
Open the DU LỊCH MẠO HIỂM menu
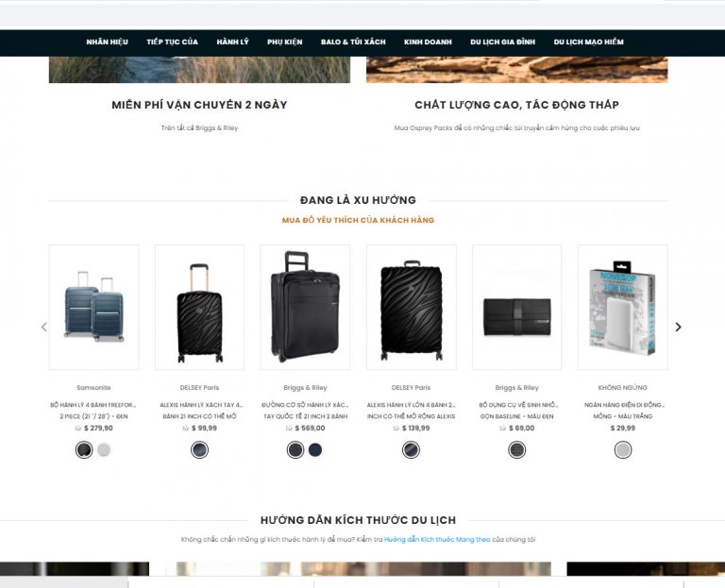click(x=589, y=42)
